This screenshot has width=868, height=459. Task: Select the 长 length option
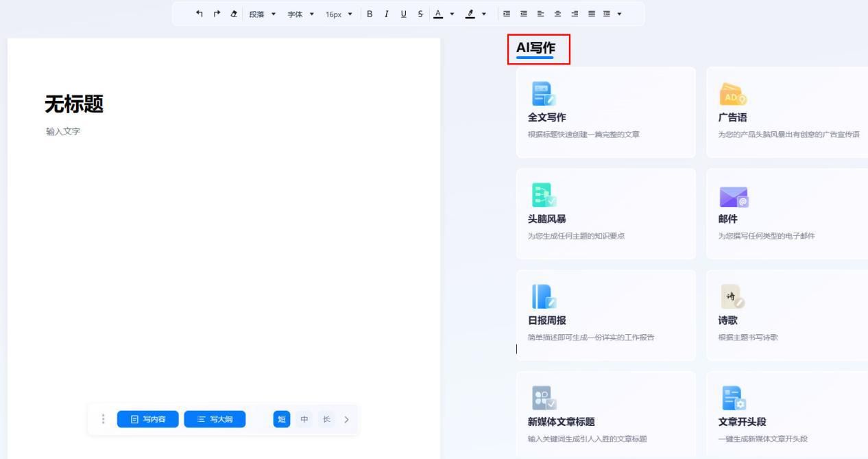326,419
